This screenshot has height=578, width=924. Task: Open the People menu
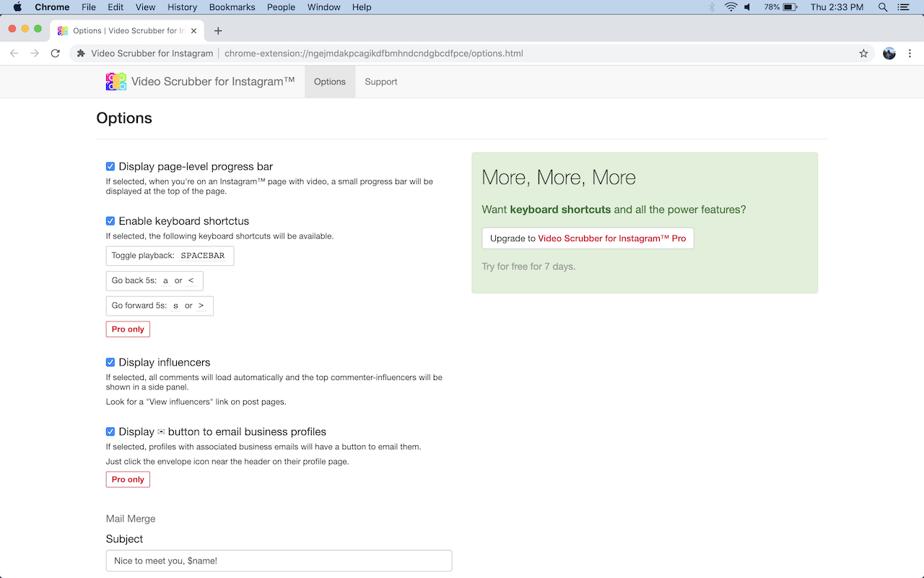click(281, 7)
